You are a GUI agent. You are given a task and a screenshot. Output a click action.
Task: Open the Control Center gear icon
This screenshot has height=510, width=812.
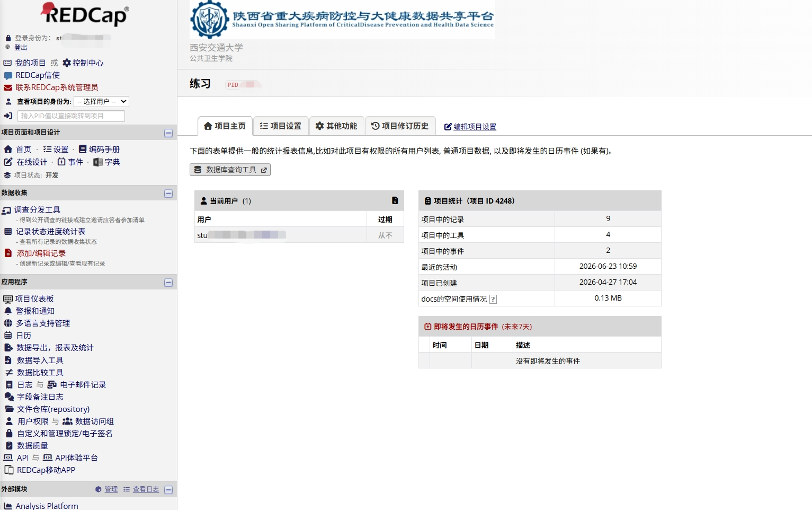67,63
